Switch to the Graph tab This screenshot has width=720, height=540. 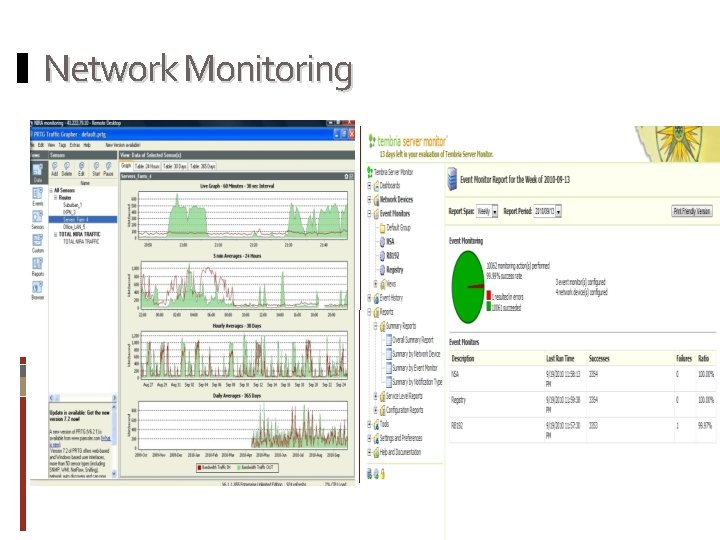point(126,166)
